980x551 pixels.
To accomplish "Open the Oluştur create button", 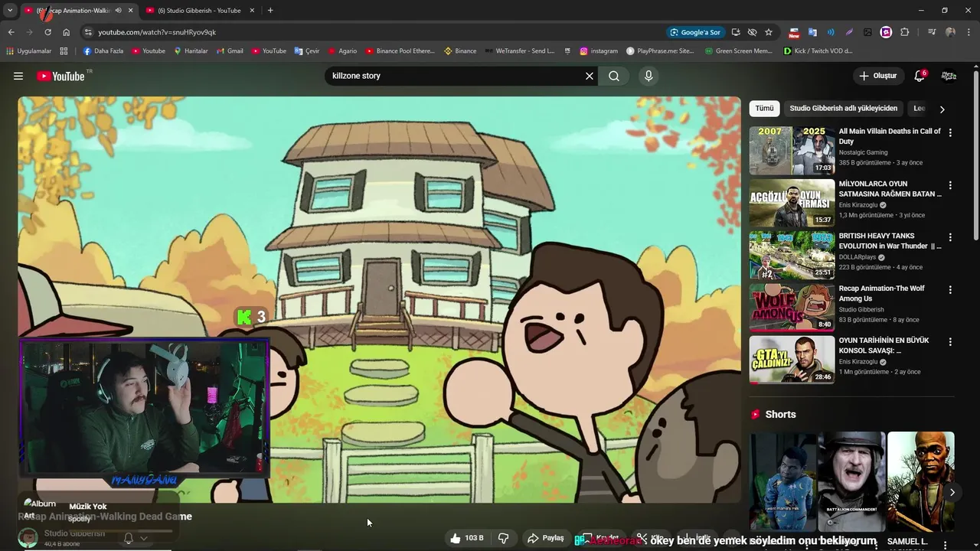I will (x=877, y=76).
